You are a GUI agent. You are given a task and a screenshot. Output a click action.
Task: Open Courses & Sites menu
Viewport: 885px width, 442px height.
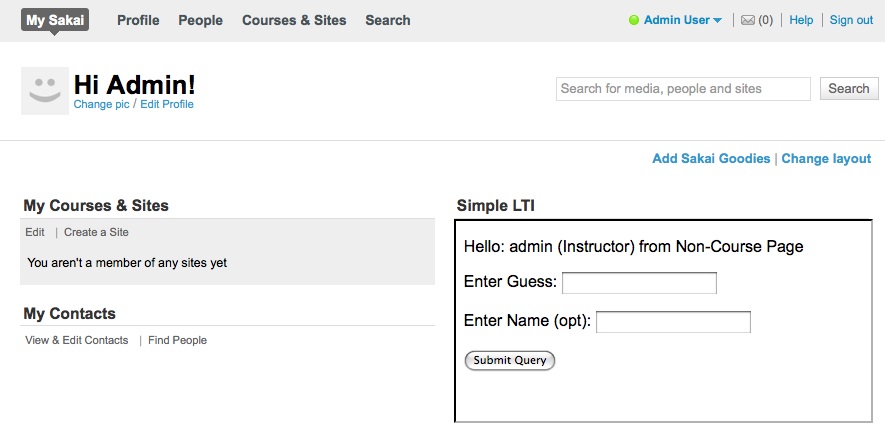(x=294, y=20)
